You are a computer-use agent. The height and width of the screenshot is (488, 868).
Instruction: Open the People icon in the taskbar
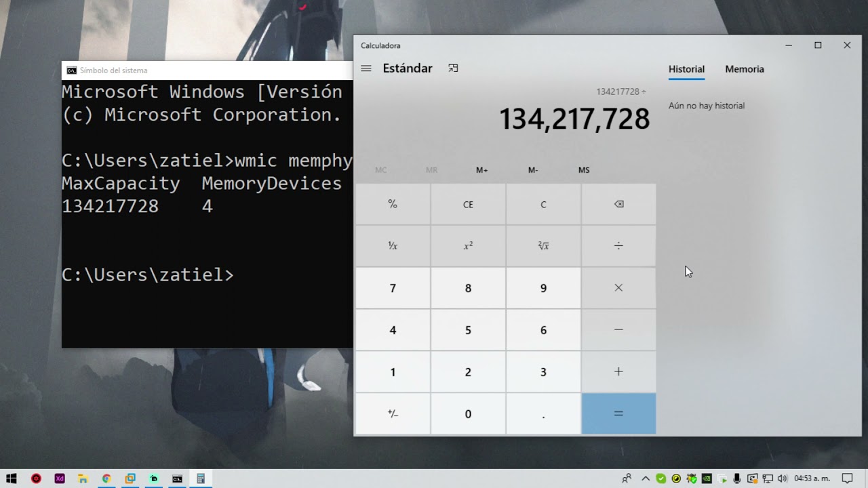[x=627, y=479]
